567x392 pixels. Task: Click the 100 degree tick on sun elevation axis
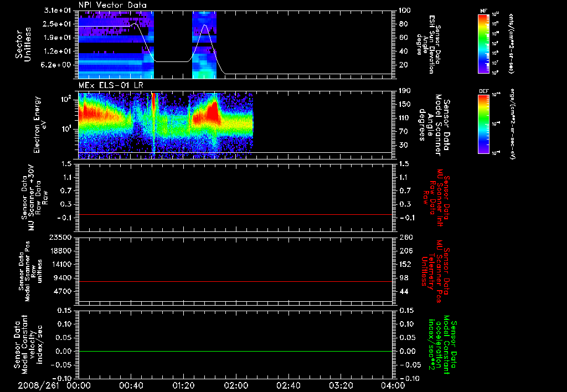tap(405, 11)
